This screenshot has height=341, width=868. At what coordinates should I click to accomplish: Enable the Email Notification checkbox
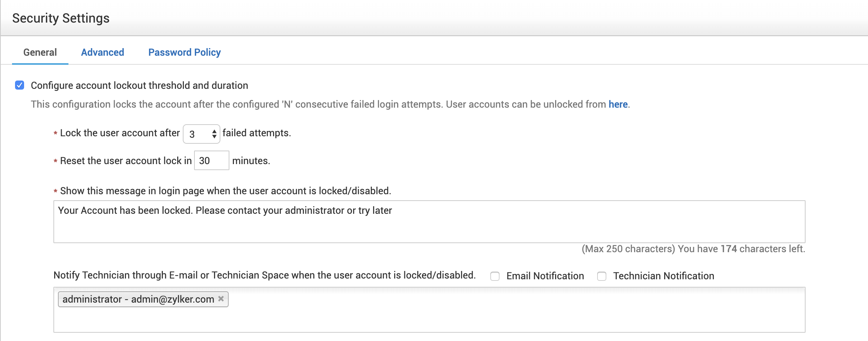click(495, 276)
